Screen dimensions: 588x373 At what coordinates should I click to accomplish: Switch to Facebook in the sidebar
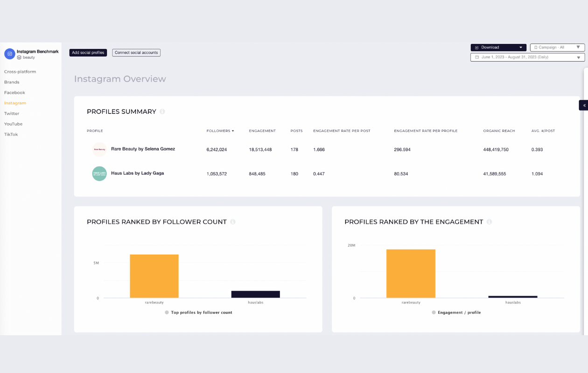click(x=14, y=93)
